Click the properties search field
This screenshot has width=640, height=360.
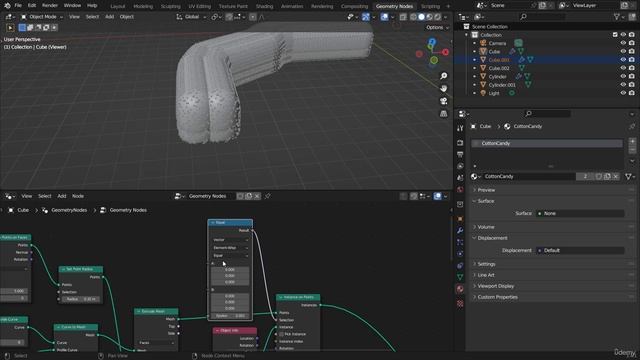tap(547, 113)
